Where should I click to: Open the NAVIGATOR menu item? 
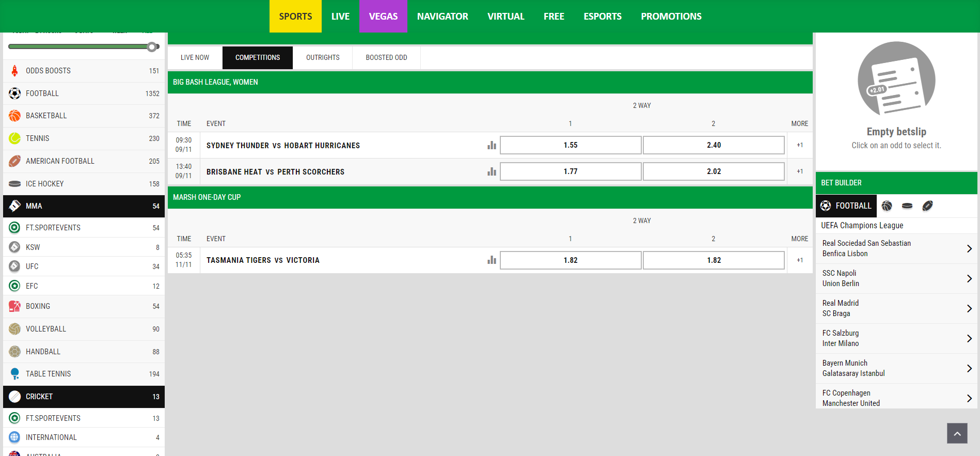click(x=442, y=17)
